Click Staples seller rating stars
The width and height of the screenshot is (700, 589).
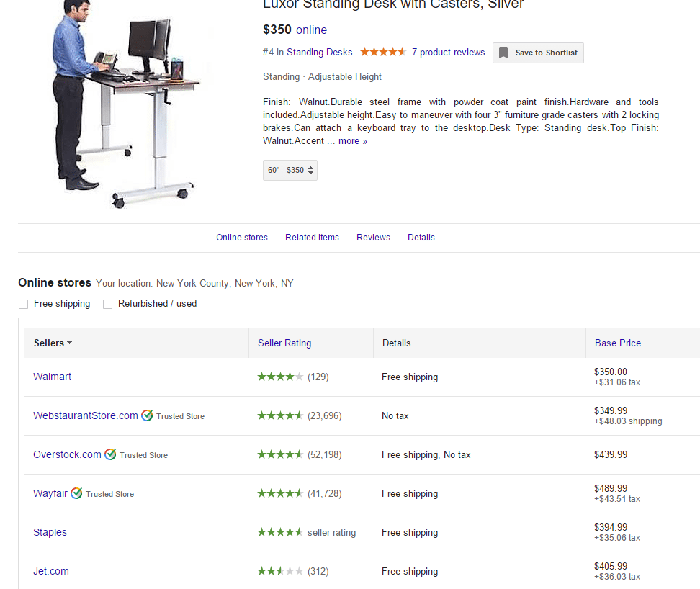tap(280, 532)
